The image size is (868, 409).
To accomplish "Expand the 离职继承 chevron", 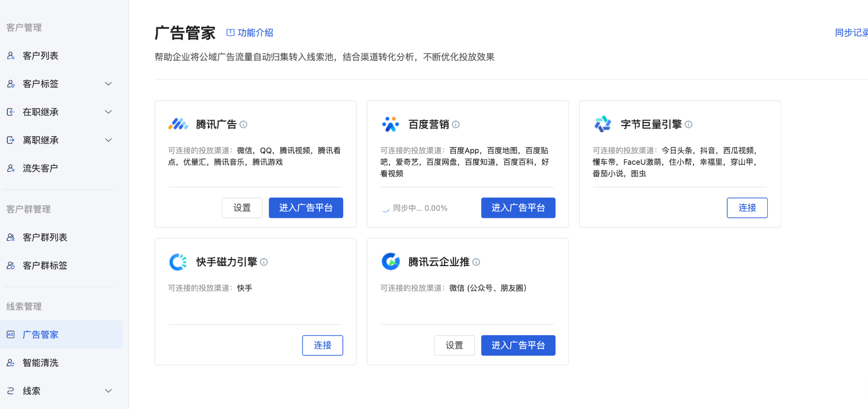I will click(109, 140).
